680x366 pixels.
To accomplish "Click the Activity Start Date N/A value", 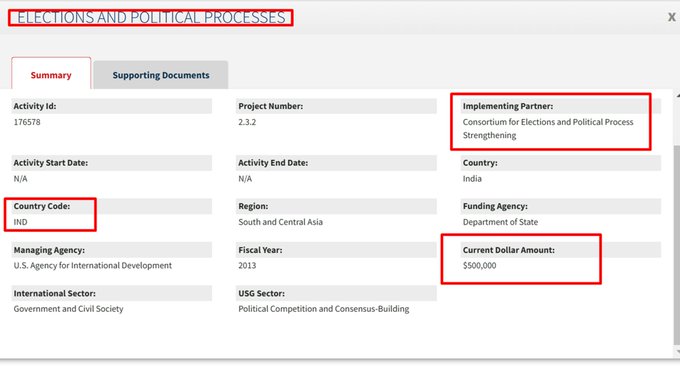I will [x=20, y=179].
